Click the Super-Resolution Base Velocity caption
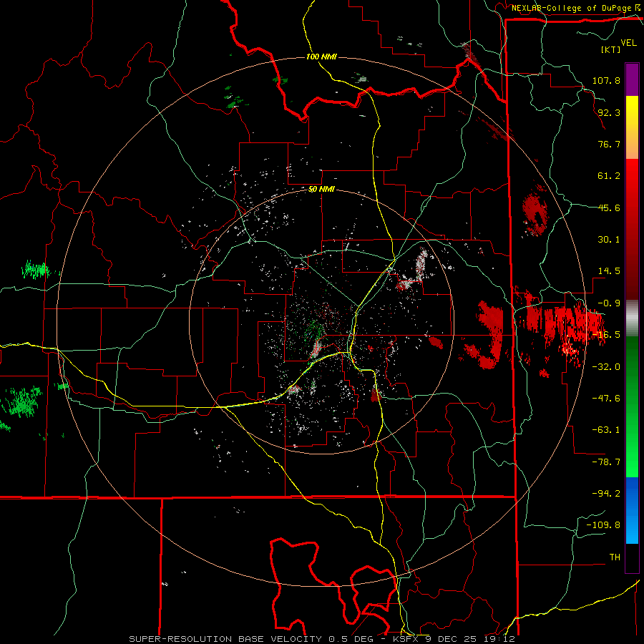Viewport: 644px width, 644px height. tap(321, 639)
